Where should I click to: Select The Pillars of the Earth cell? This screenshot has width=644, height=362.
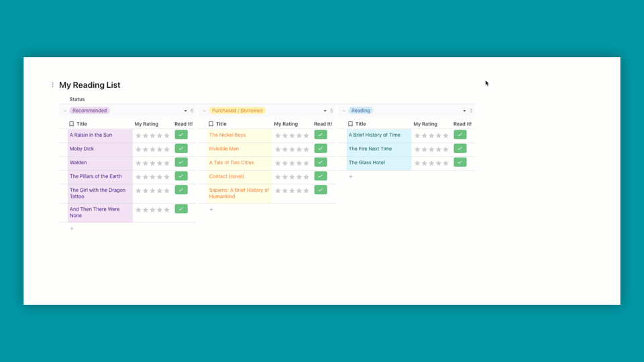[x=100, y=177]
